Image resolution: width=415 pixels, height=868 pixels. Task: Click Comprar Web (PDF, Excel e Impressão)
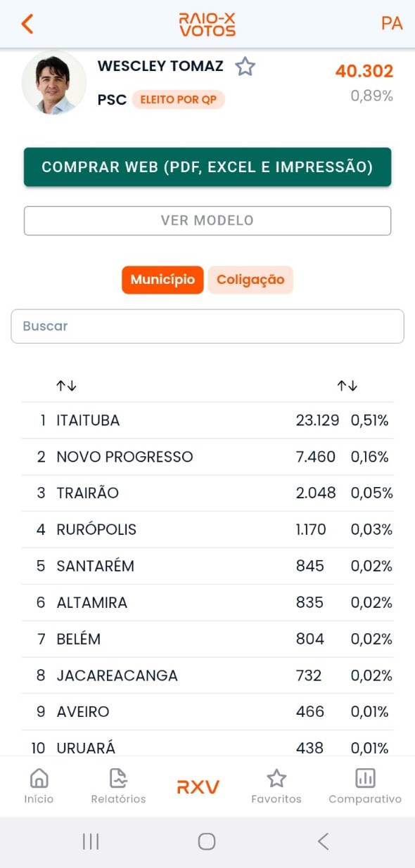click(207, 167)
